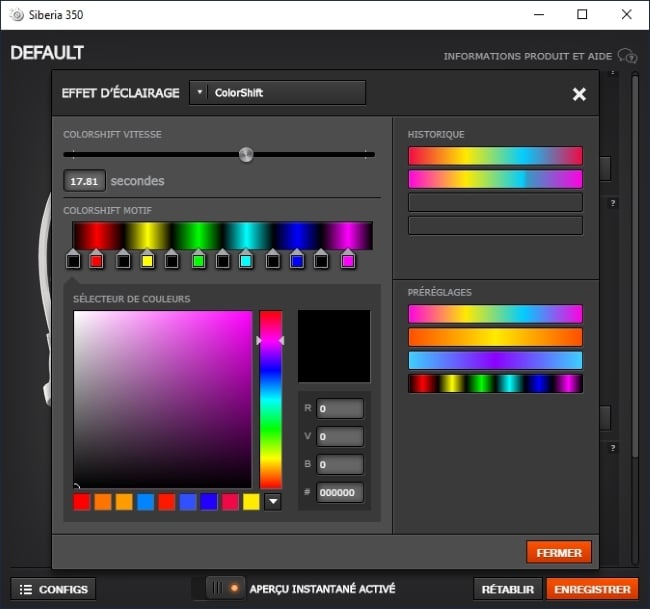Close the lighting effect panel with the X
This screenshot has width=650, height=609.
[579, 94]
